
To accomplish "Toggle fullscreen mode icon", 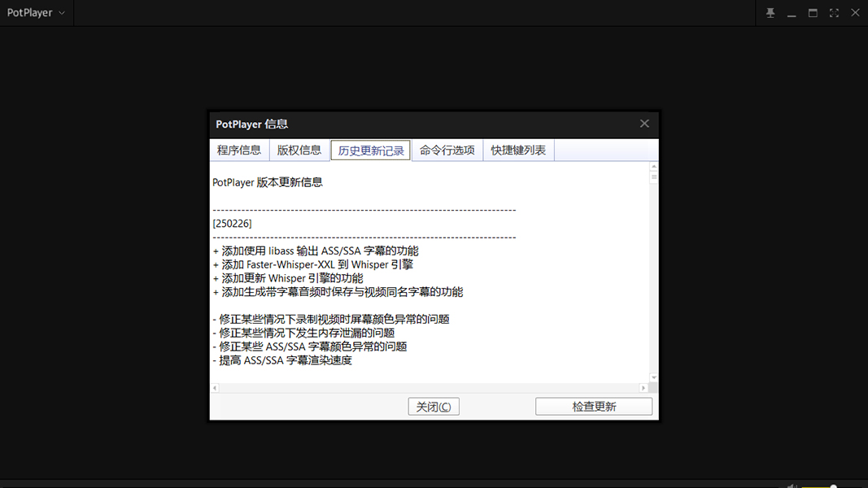I will coord(834,13).
